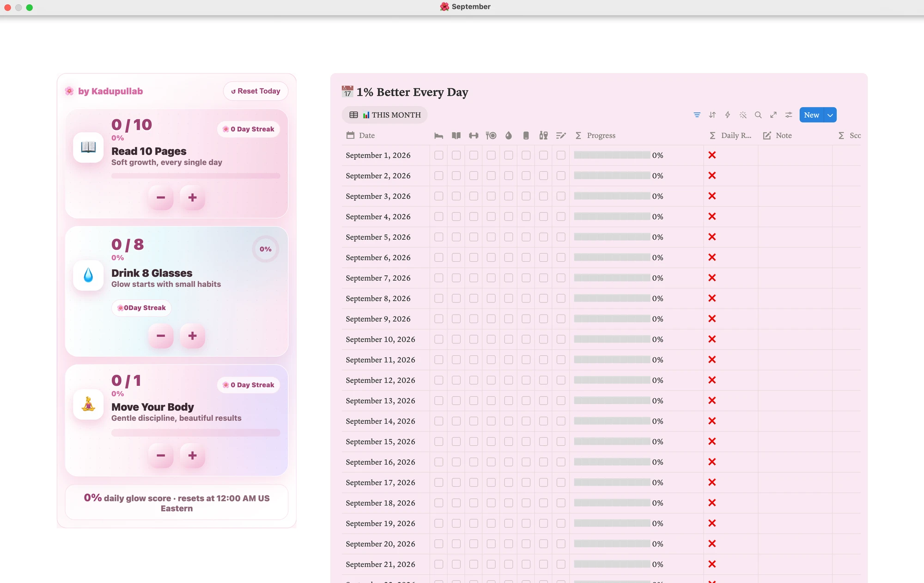Click the Reset Today button
Image resolution: width=924 pixels, height=583 pixels.
point(255,91)
